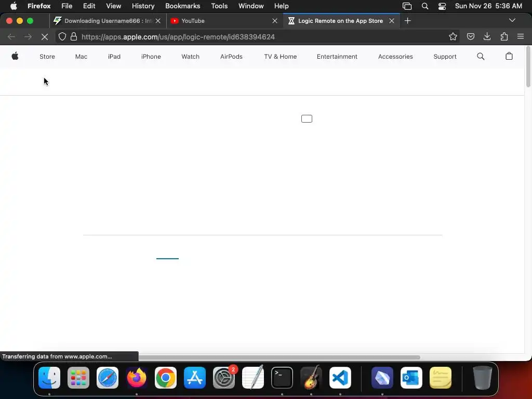
Task: Open Stickies notes from the dock
Action: click(x=441, y=378)
